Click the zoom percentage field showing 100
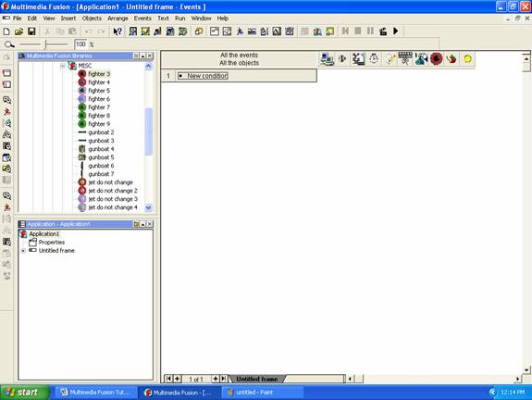 point(80,44)
